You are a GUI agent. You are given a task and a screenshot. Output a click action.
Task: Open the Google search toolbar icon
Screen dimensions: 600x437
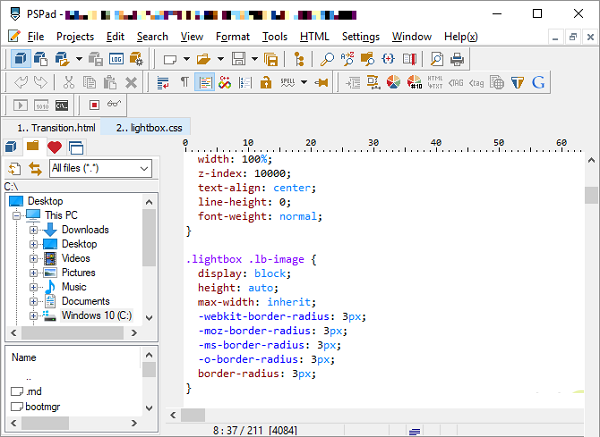pyautogui.click(x=538, y=82)
